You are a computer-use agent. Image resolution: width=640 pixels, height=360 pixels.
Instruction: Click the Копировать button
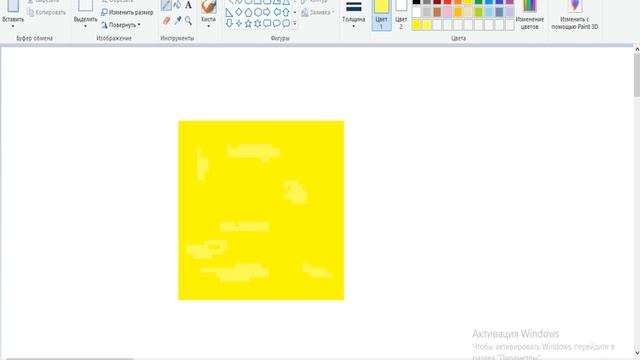pos(47,13)
